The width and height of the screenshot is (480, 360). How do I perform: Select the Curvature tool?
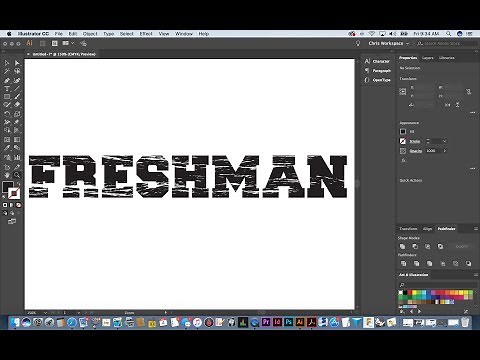[17, 80]
